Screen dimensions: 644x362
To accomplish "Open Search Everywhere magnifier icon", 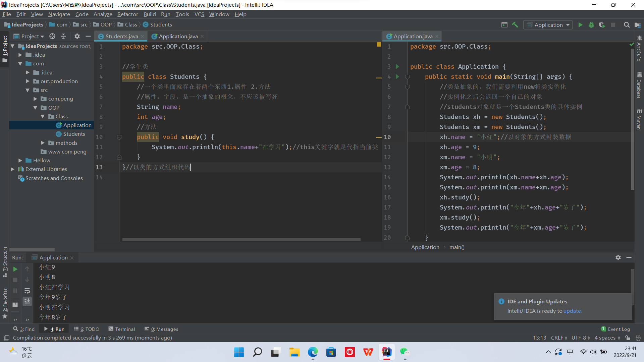I will point(627,25).
